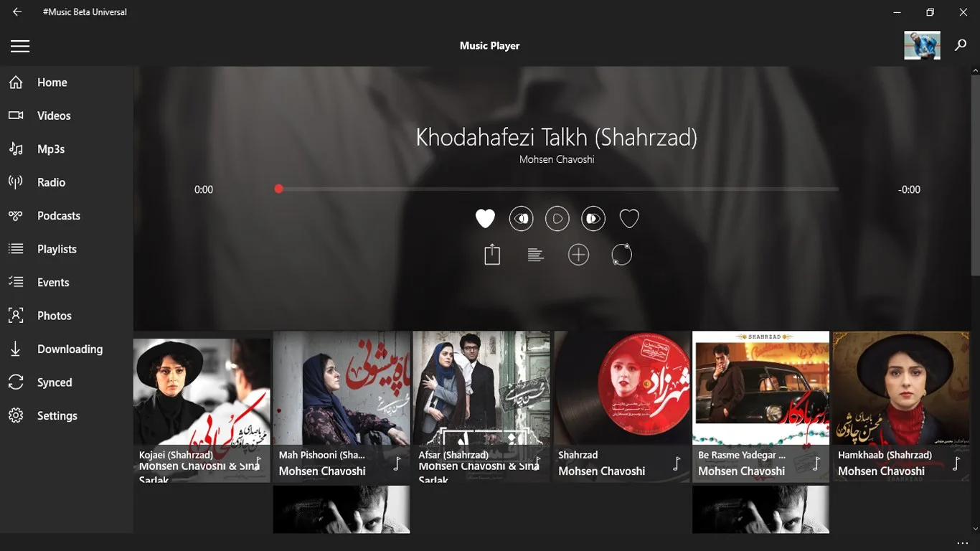
Task: Toggle the filled heart like button
Action: (485, 218)
